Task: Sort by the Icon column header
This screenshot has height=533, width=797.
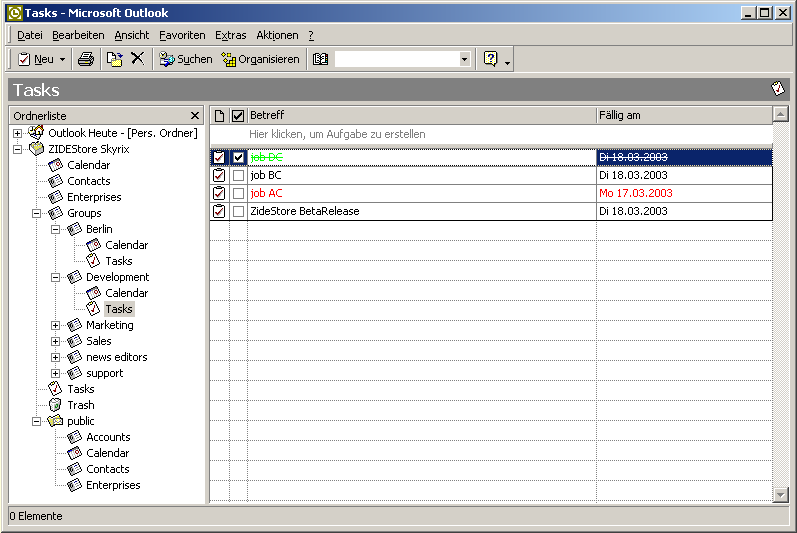Action: [220, 116]
